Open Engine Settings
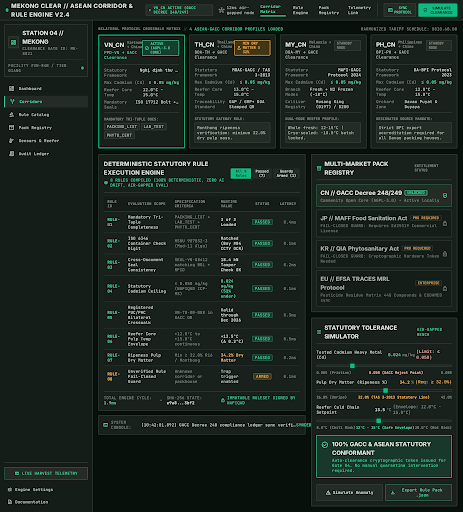This screenshot has width=463, height=512. point(30,489)
